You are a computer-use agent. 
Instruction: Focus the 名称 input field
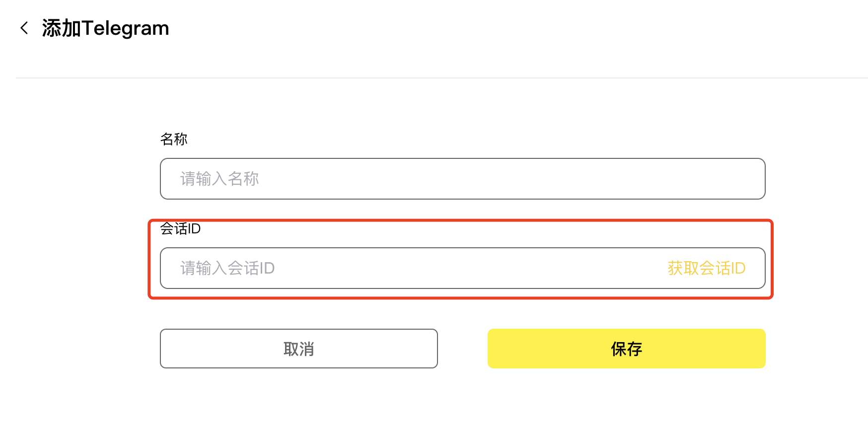[x=462, y=179]
